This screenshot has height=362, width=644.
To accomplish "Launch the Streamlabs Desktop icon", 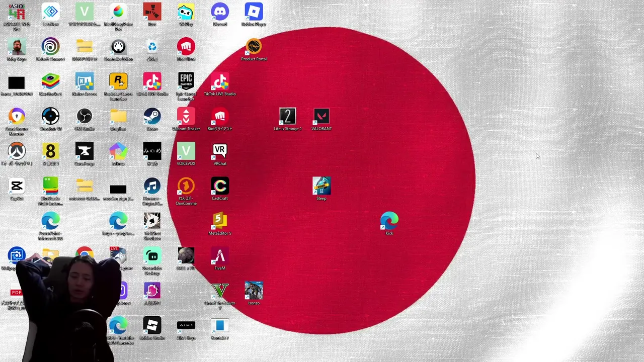I will click(152, 256).
